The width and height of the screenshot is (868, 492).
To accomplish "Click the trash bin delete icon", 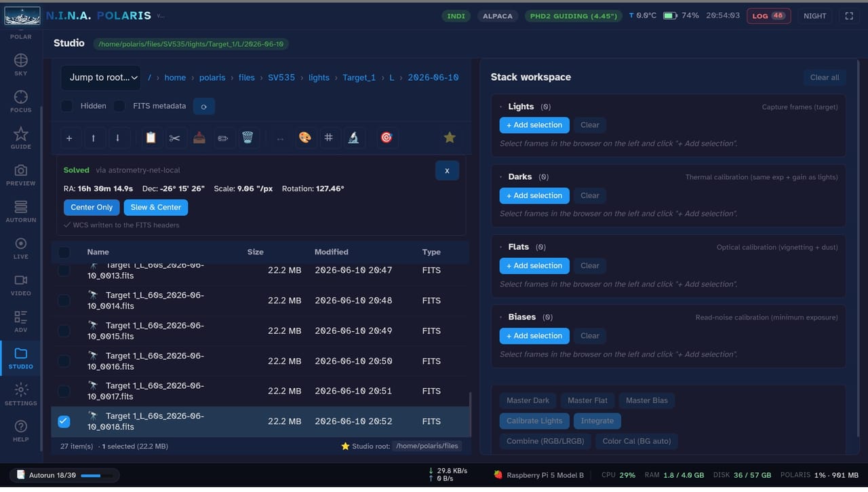I will click(248, 138).
